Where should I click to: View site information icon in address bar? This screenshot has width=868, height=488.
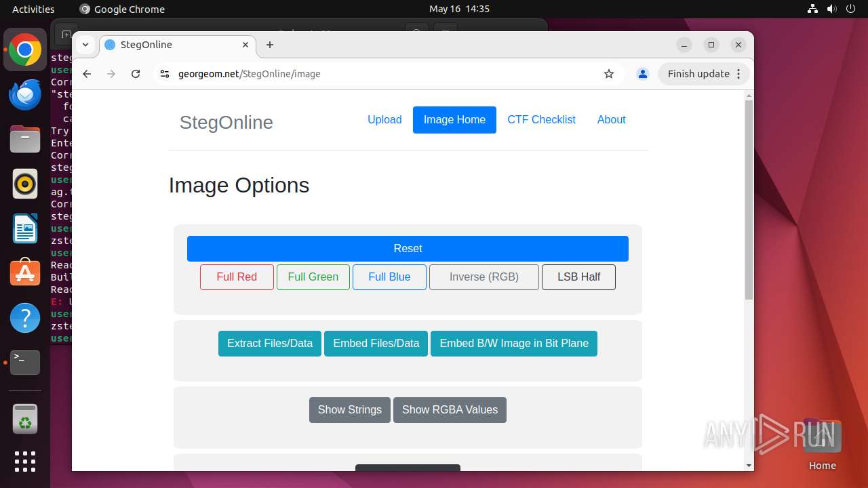point(164,74)
